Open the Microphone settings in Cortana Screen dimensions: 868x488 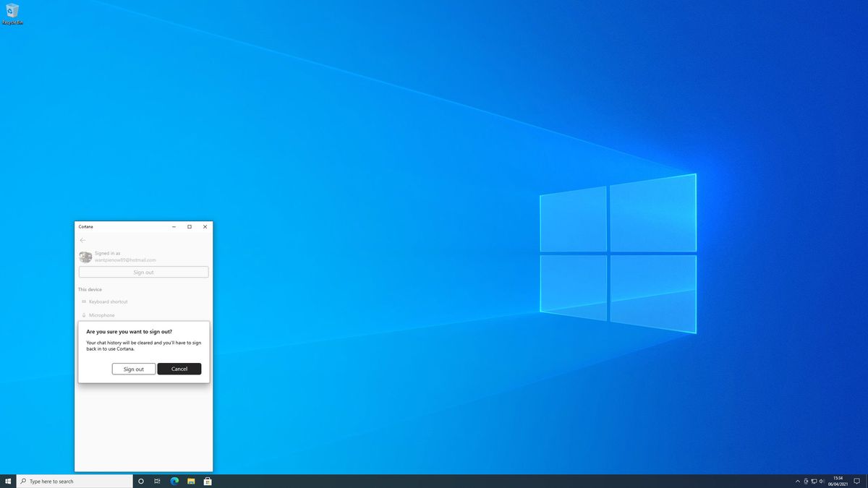coord(101,315)
